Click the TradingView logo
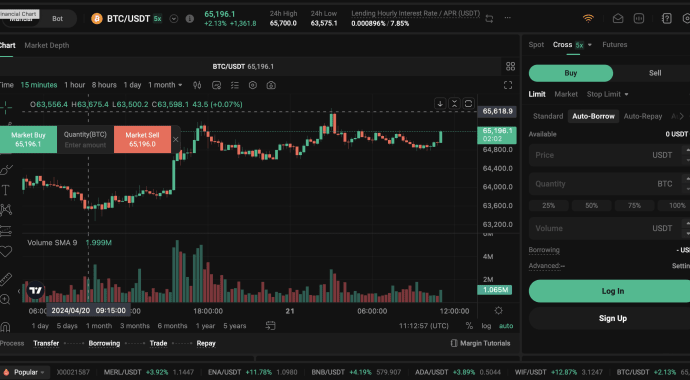This screenshot has height=380, width=690. coord(35,290)
